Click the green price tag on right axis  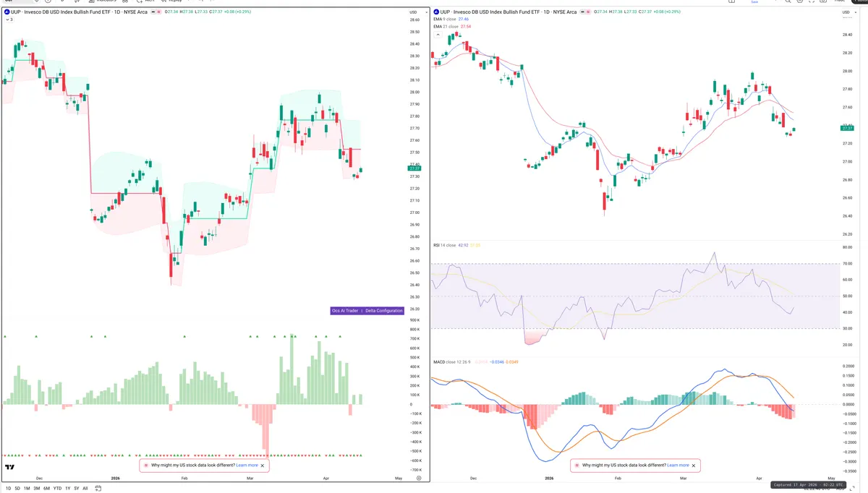tap(847, 128)
